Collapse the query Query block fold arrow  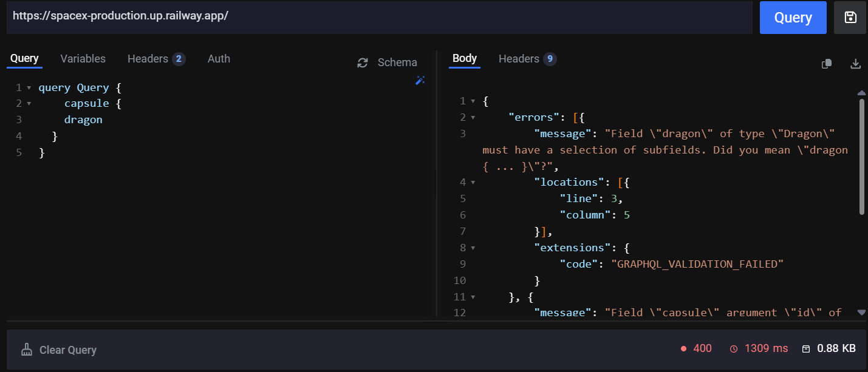click(x=29, y=87)
